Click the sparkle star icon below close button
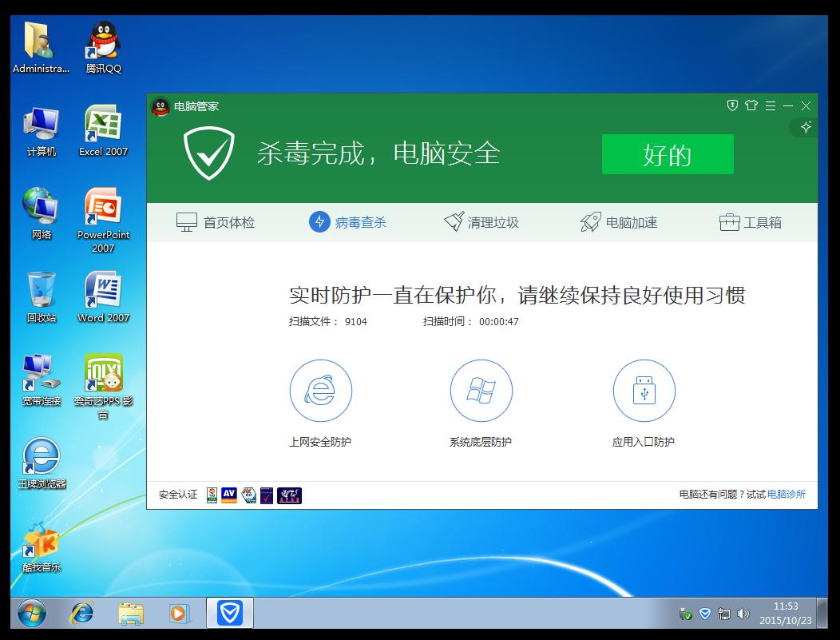Screen dimensions: 840x640 [x=806, y=127]
